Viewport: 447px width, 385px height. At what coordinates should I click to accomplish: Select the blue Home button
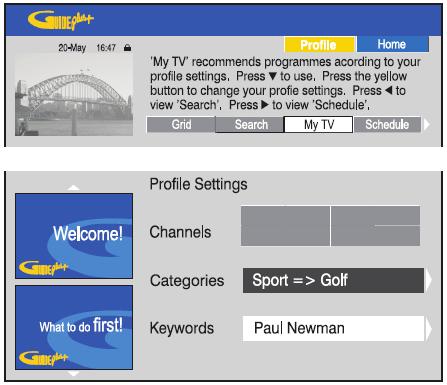[392, 44]
